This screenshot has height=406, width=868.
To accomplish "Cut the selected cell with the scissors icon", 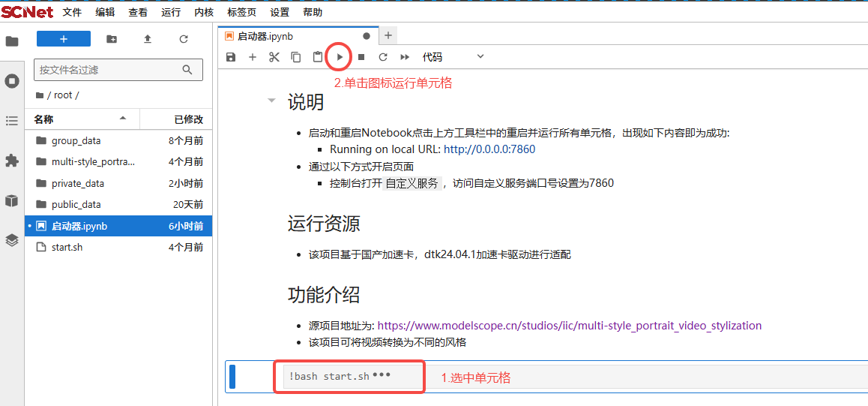I will pyautogui.click(x=274, y=57).
